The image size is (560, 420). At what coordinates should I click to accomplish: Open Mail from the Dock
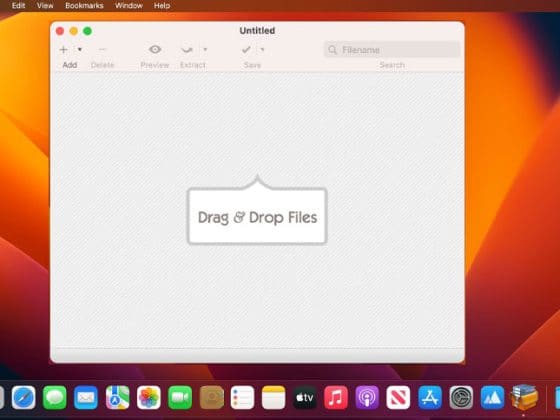click(86, 398)
